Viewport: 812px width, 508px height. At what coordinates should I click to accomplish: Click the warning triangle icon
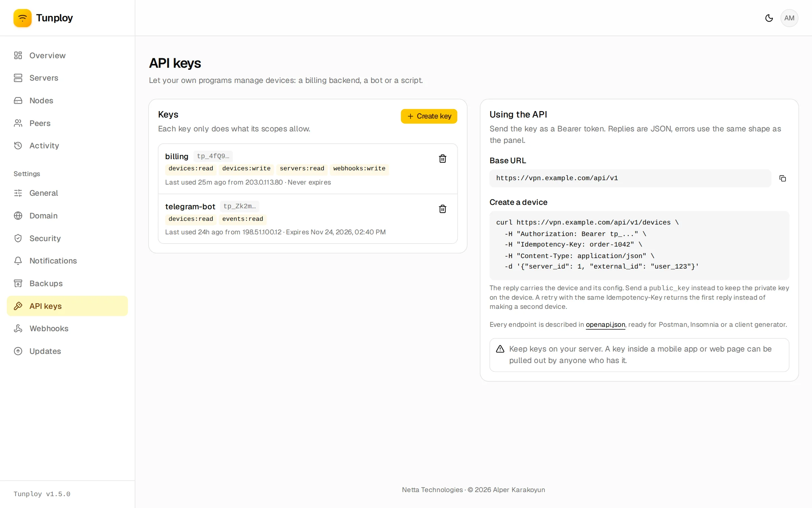point(500,349)
